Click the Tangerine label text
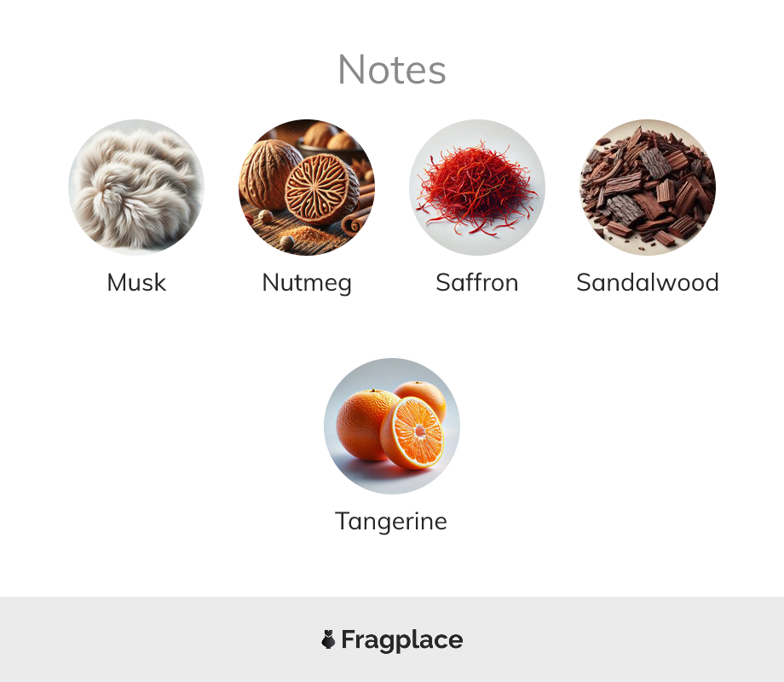 click(391, 522)
